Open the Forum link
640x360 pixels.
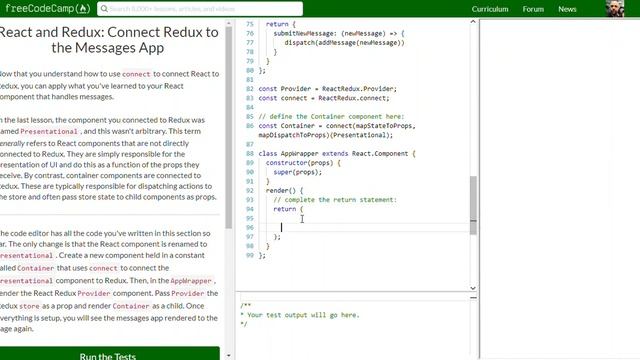point(533,9)
